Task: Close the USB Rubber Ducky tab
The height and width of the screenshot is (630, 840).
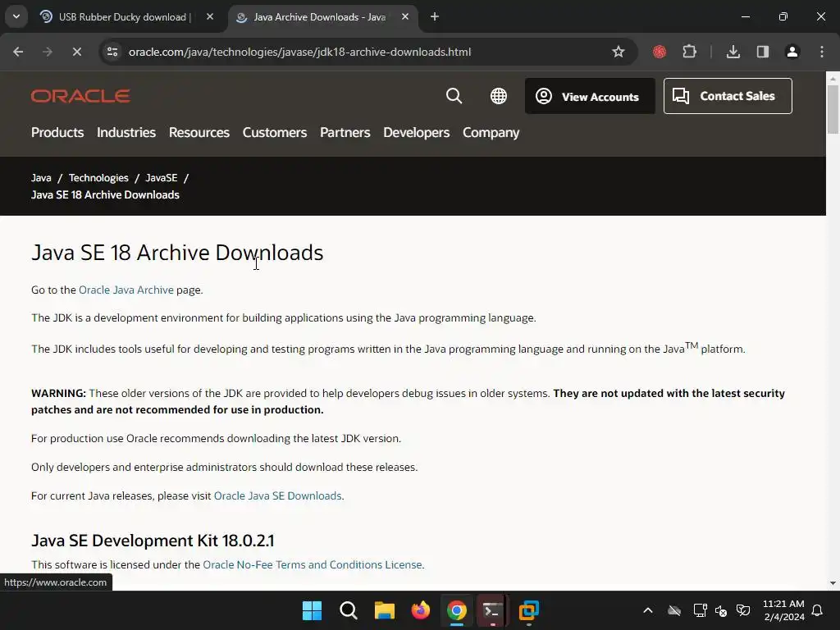Action: pos(210,17)
